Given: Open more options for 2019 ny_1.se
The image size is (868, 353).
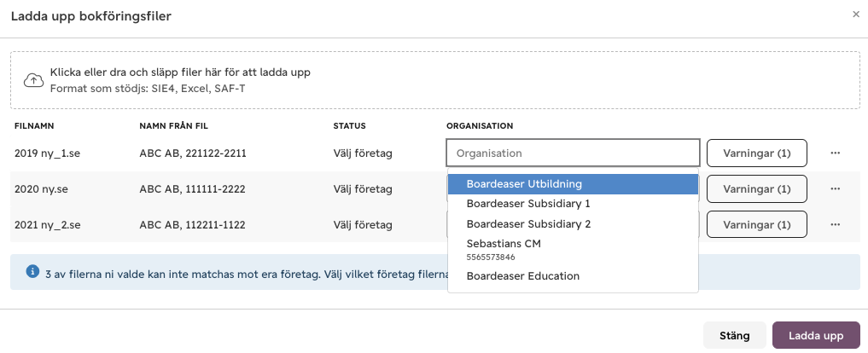Looking at the screenshot, I should (836, 153).
